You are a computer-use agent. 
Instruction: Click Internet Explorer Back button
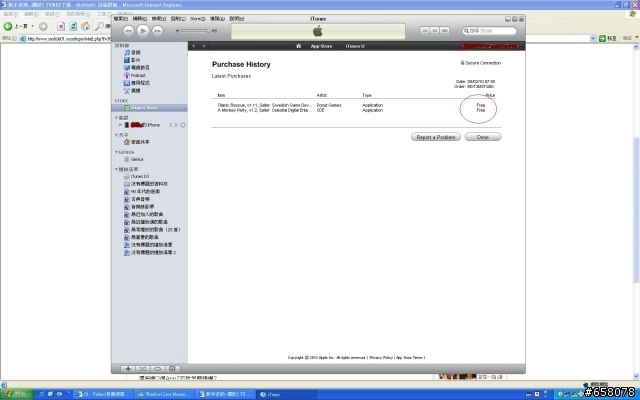[16, 27]
